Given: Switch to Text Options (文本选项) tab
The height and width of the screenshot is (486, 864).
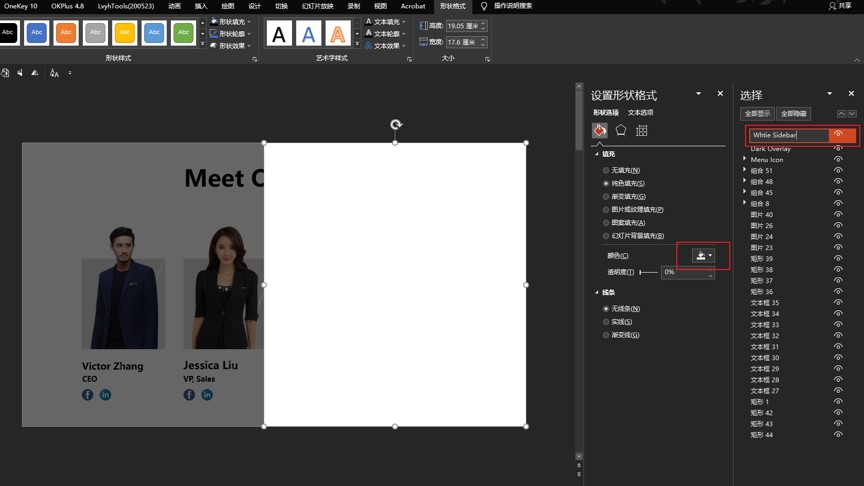Looking at the screenshot, I should pos(640,113).
